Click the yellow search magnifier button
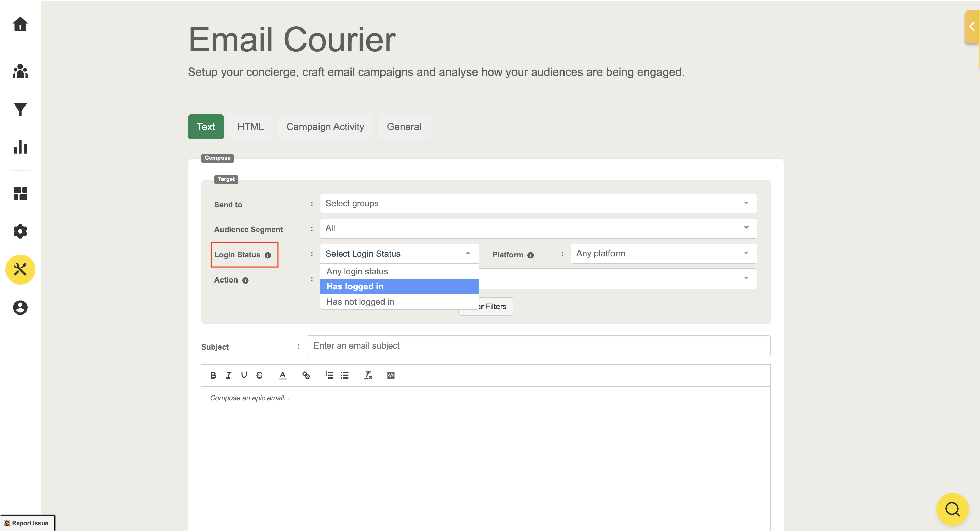Image resolution: width=980 pixels, height=531 pixels. 952,509
